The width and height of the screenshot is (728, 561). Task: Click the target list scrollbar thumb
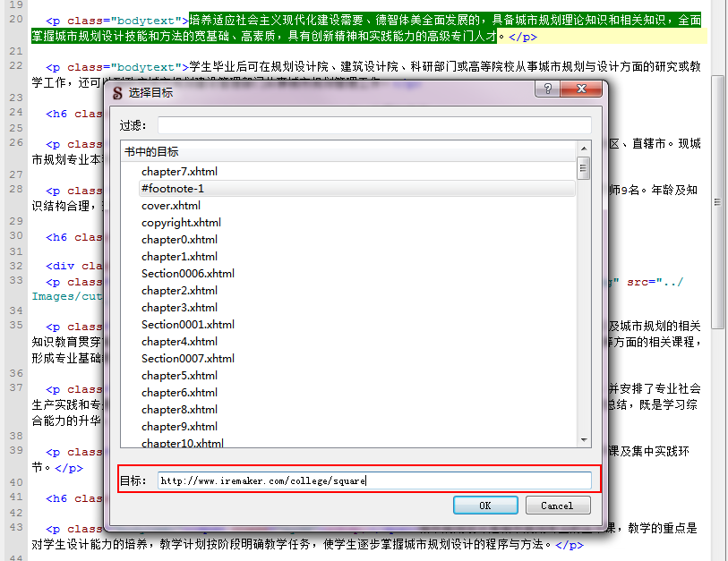(584, 168)
